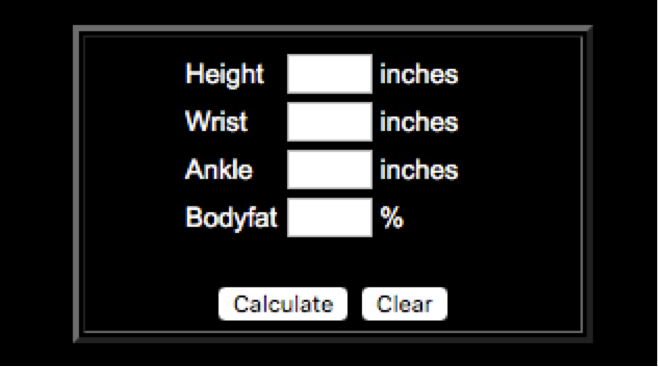The width and height of the screenshot is (658, 367).
Task: Click the inches unit beside Ankle field
Action: click(x=419, y=170)
